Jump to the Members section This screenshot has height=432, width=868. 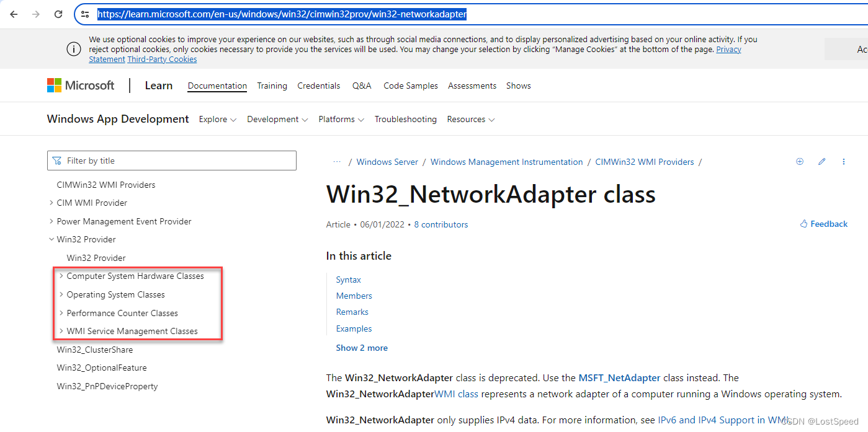tap(354, 296)
